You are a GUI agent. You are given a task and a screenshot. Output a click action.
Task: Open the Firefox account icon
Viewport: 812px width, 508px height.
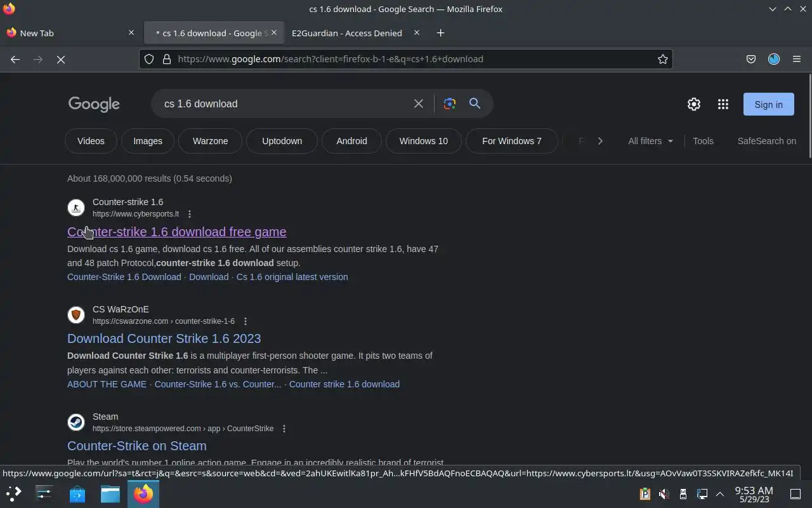[774, 59]
